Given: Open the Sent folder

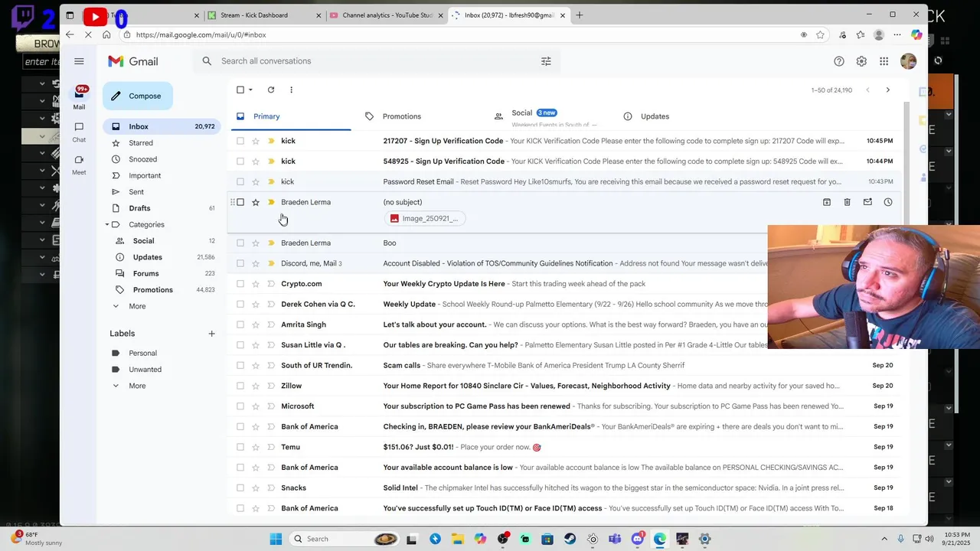Looking at the screenshot, I should (x=136, y=192).
